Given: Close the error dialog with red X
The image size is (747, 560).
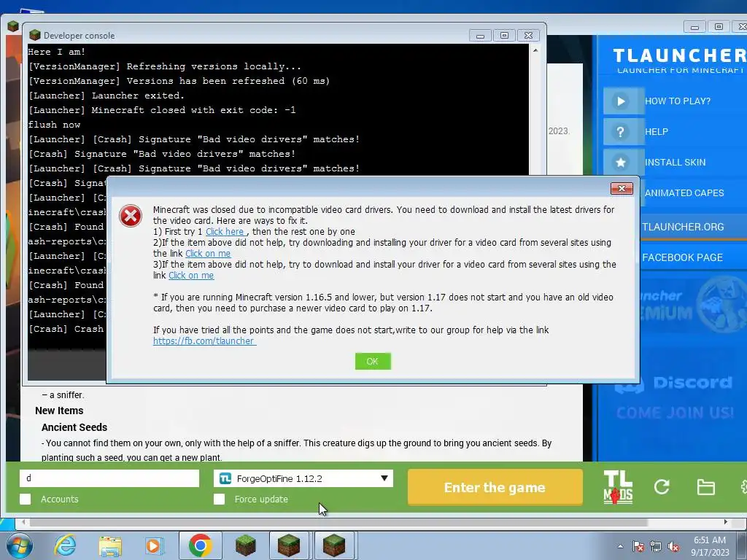Looking at the screenshot, I should click(x=622, y=189).
